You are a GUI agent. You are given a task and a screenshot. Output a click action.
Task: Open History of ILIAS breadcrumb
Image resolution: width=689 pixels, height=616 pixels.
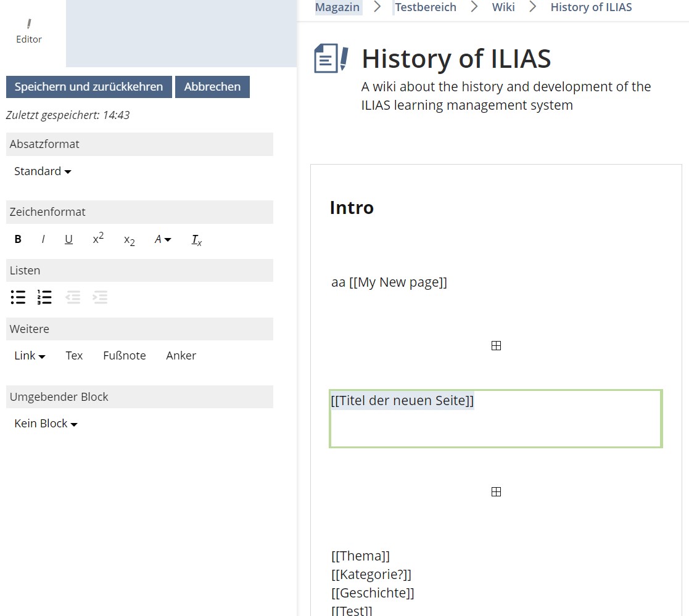pos(591,7)
